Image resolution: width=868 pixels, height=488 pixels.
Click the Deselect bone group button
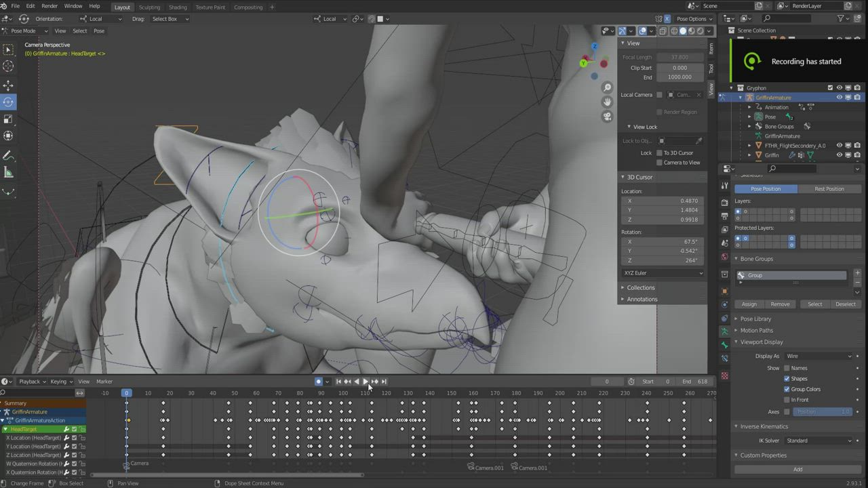coord(845,304)
